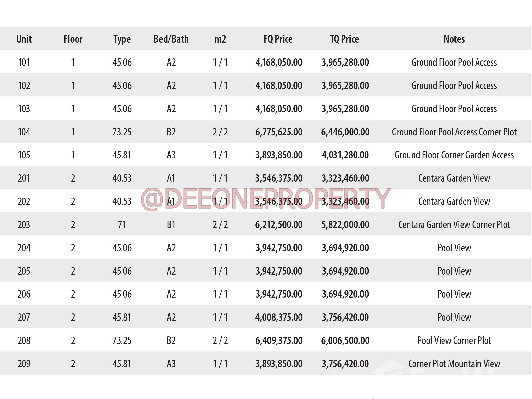Select unit 101 cell

click(24, 62)
